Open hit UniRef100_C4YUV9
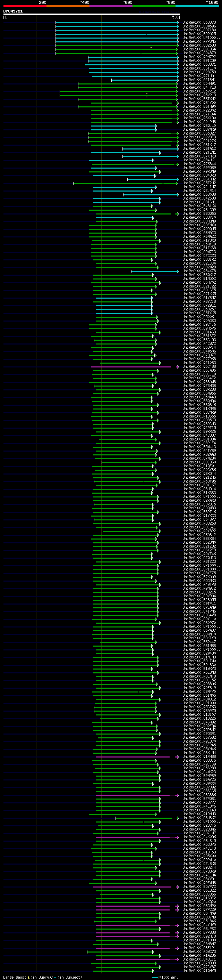 pos(199,924)
